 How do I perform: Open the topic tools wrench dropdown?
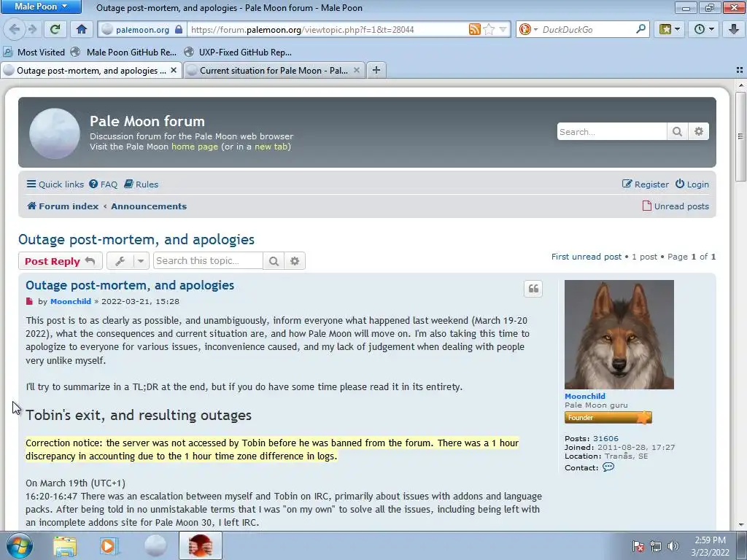point(128,261)
